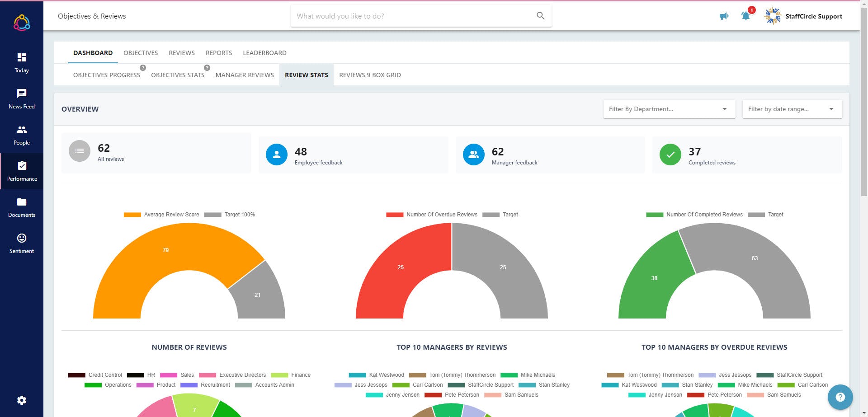
Task: Click the "NUMBER OF REVIEWS" chart title
Action: coord(189,347)
